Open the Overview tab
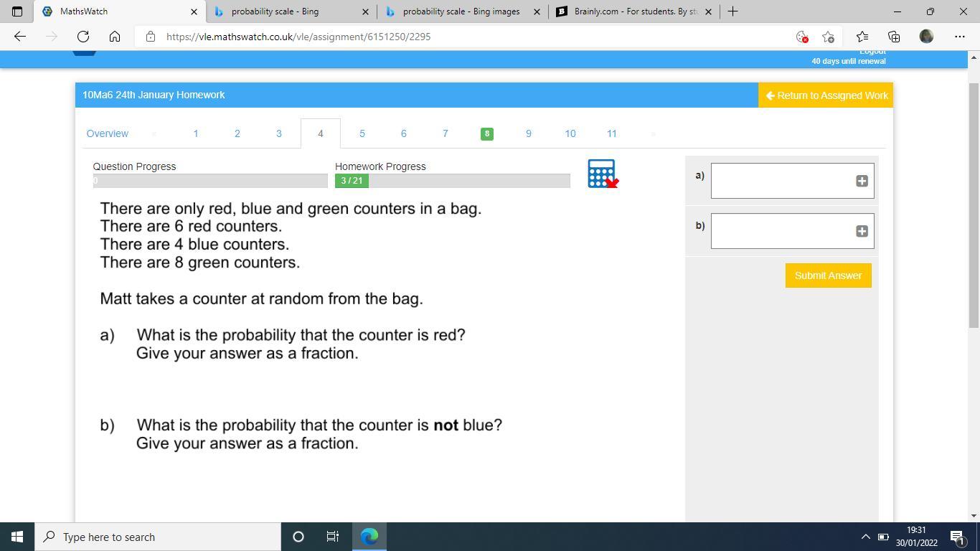980x551 pixels. click(108, 133)
